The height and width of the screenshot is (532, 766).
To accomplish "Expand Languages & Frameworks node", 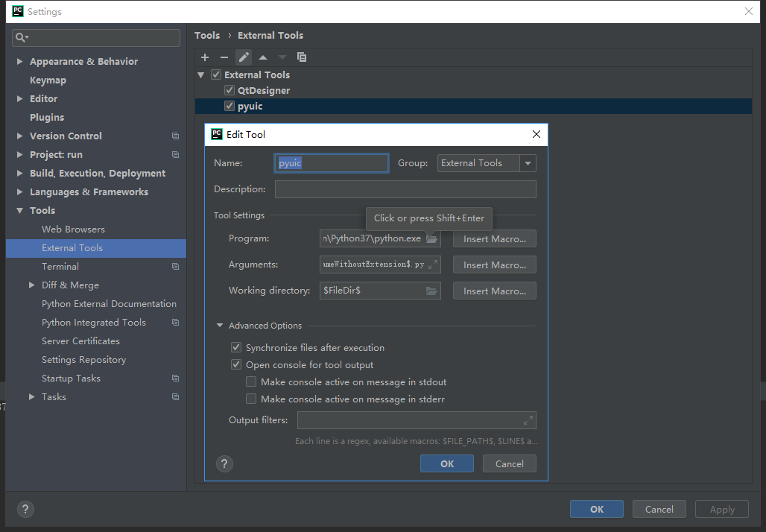I will tap(19, 191).
